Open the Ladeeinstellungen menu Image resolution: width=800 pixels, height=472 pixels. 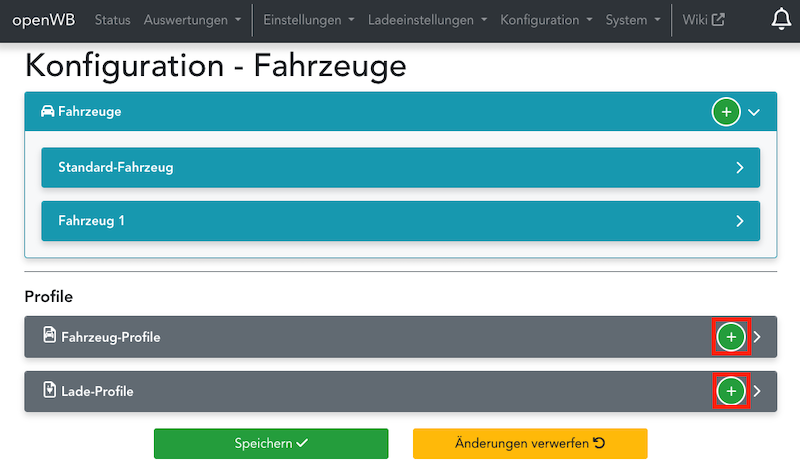click(x=434, y=20)
